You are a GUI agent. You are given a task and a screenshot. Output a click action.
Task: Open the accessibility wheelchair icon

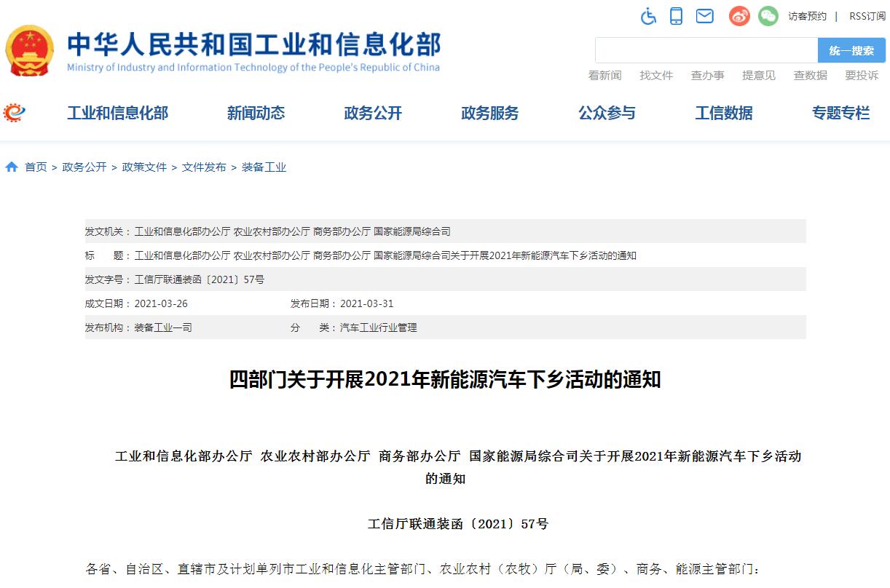coord(648,15)
